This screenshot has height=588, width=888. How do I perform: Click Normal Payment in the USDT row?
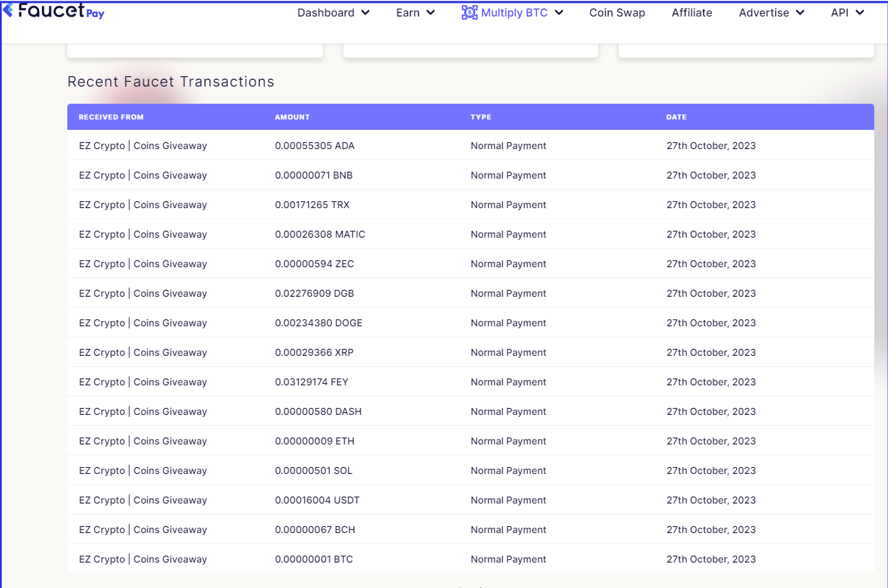click(x=508, y=500)
